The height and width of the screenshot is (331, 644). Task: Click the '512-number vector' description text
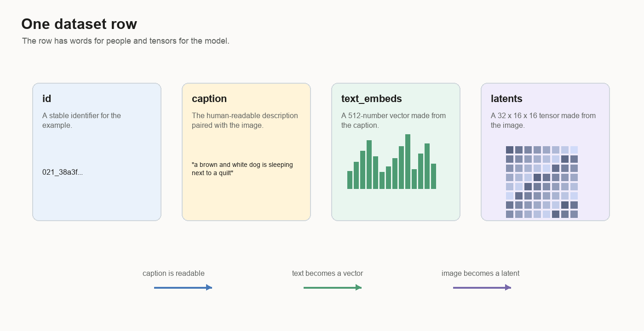click(x=394, y=120)
